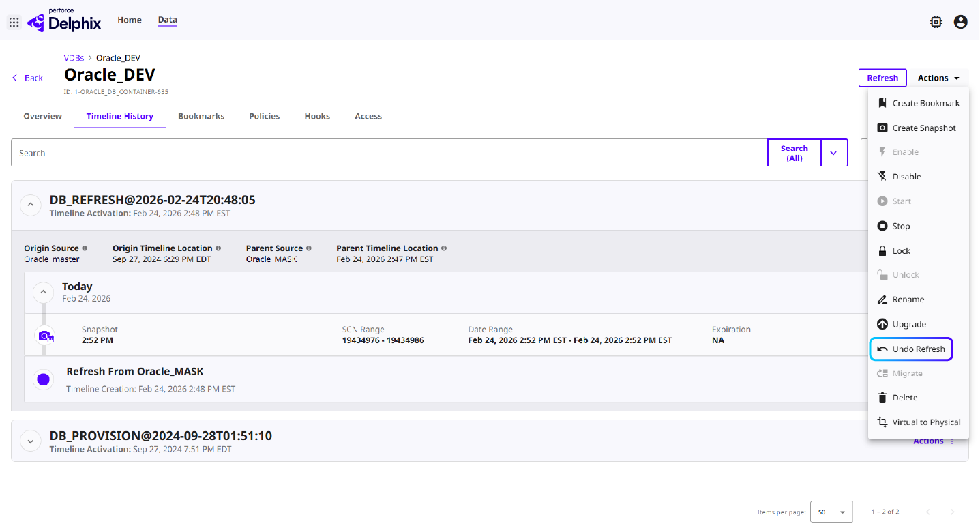Click the Origin Source info icon
This screenshot has width=980, height=526.
[x=85, y=248]
